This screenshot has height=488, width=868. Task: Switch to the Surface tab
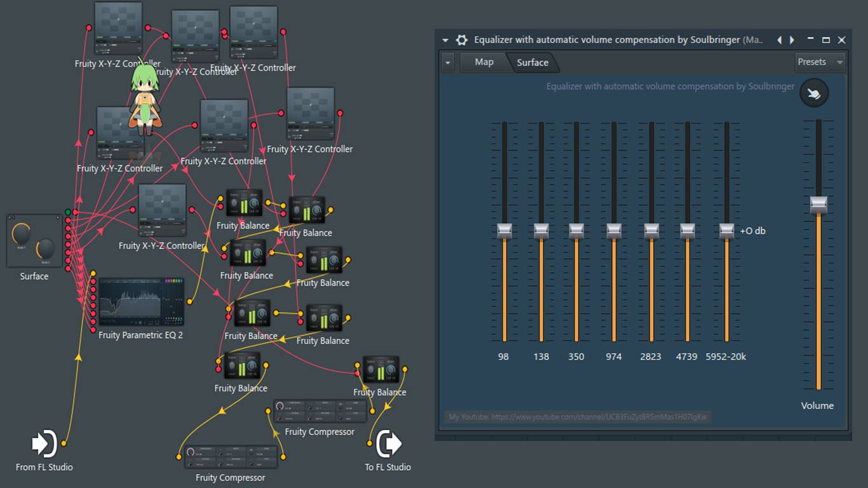tap(532, 62)
